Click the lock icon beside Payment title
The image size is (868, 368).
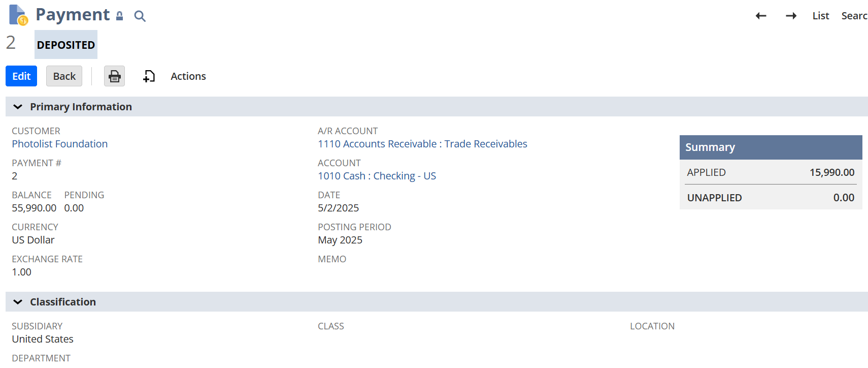[x=119, y=16]
